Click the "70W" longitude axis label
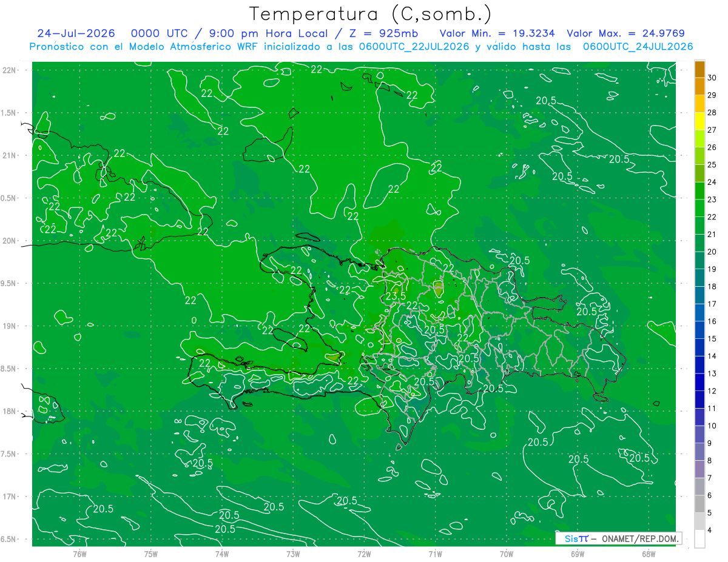 (x=507, y=554)
